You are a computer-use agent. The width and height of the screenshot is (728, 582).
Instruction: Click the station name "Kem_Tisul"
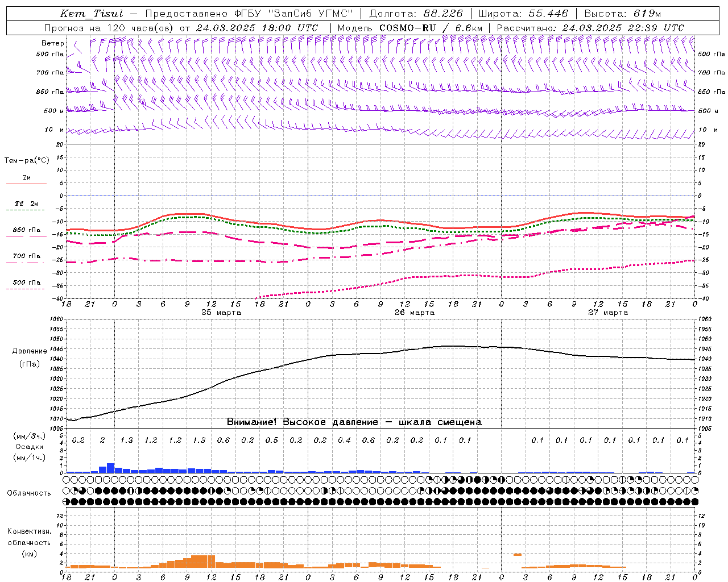90,14
